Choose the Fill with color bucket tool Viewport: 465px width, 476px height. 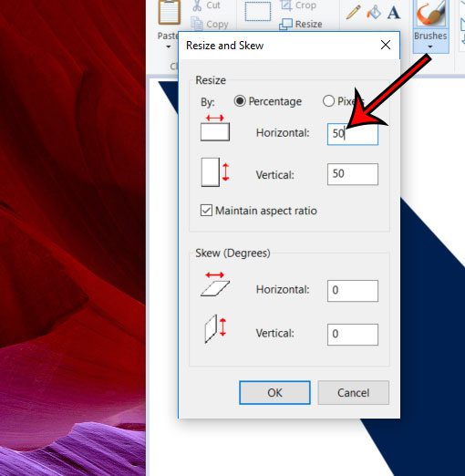[x=374, y=12]
